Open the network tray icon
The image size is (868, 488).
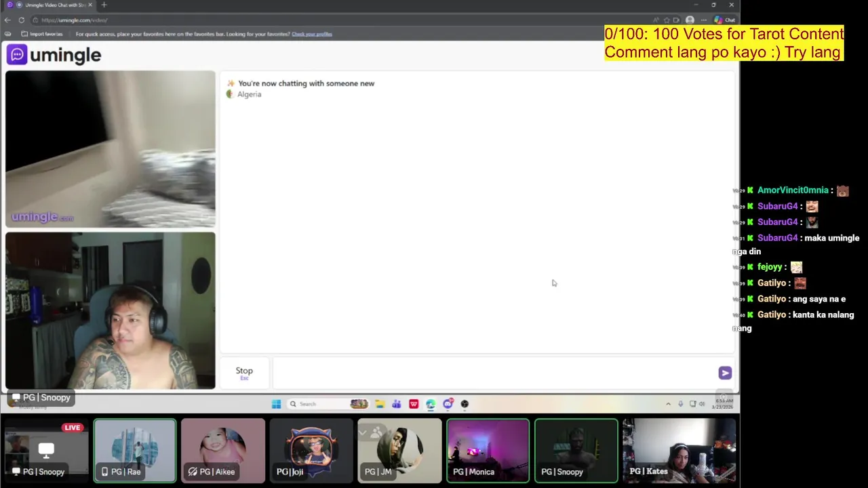(x=692, y=404)
